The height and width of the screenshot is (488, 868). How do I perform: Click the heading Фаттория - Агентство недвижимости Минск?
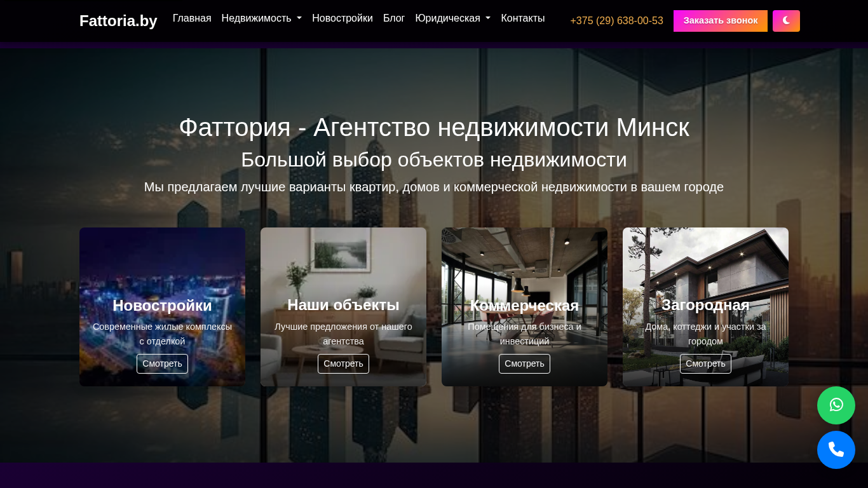coord(434,128)
